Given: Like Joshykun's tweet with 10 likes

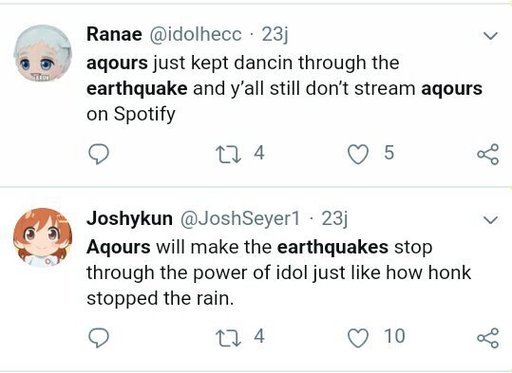Looking at the screenshot, I should point(358,338).
